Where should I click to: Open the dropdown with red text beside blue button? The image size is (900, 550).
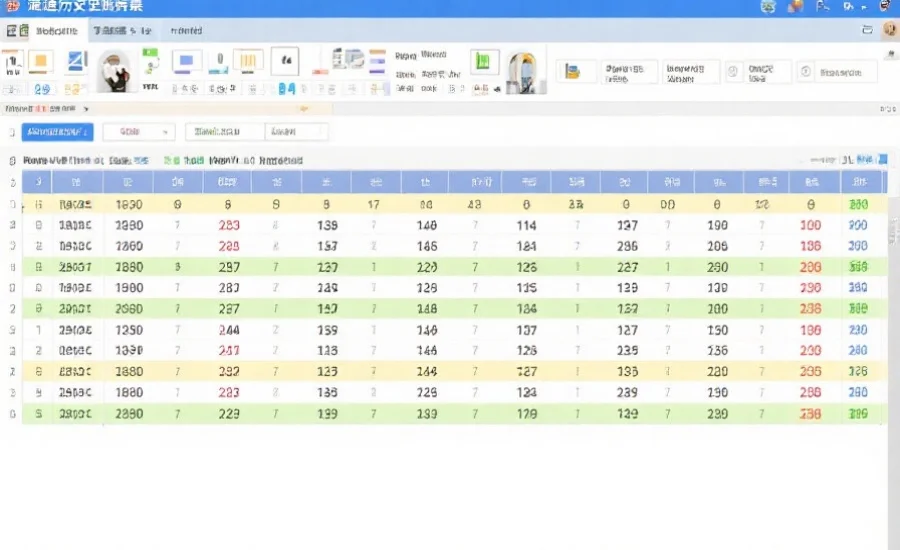coord(138,132)
